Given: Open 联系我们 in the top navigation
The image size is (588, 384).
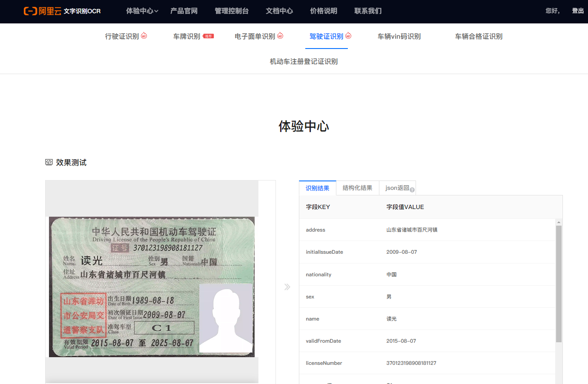Looking at the screenshot, I should tap(368, 11).
